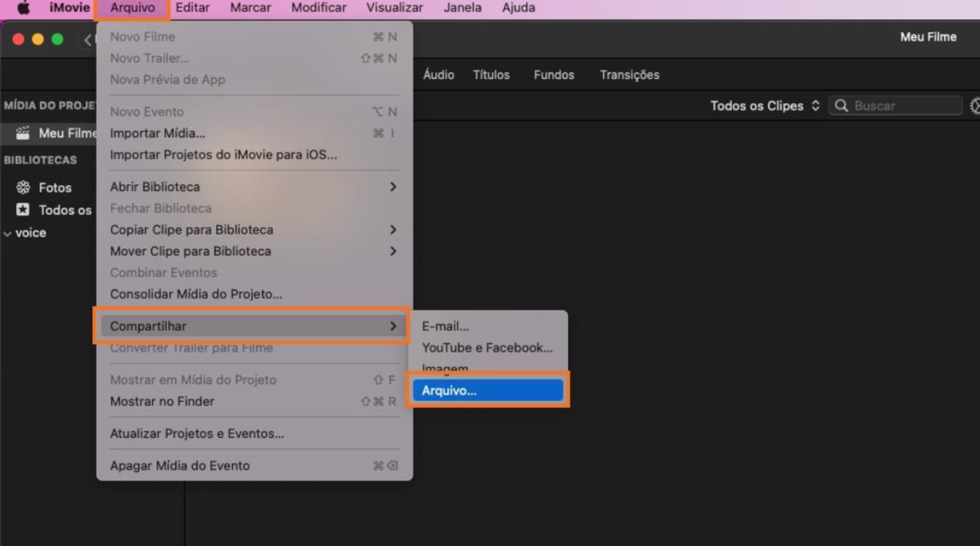Click the Meu Filme clapperboard icon
The height and width of the screenshot is (546, 980).
point(23,133)
